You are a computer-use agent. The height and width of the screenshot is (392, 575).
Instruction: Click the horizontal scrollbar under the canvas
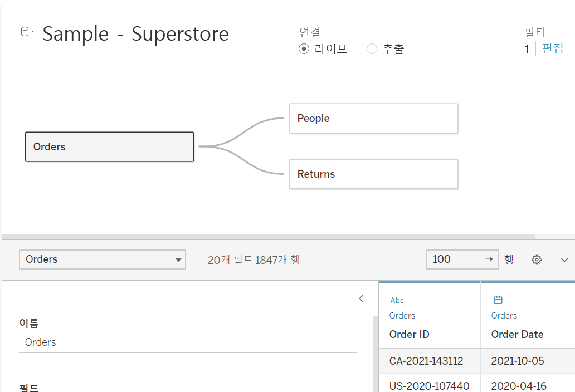point(269,236)
